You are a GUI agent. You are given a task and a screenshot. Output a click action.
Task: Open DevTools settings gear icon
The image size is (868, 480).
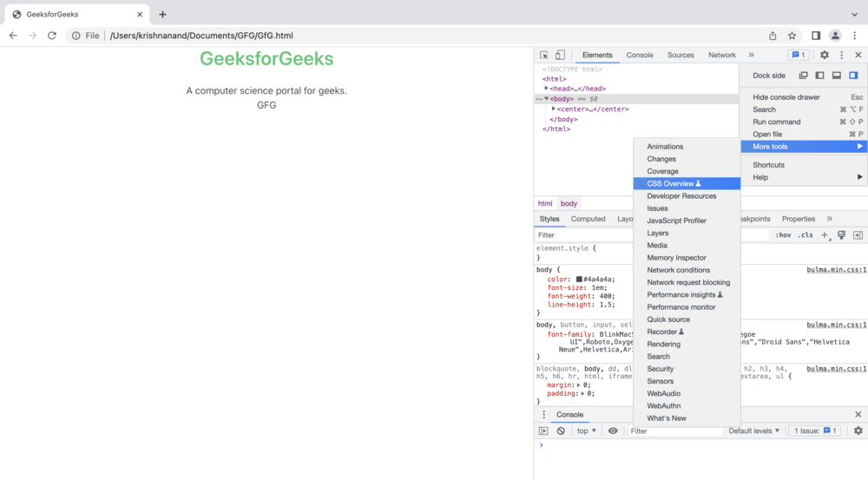click(825, 55)
